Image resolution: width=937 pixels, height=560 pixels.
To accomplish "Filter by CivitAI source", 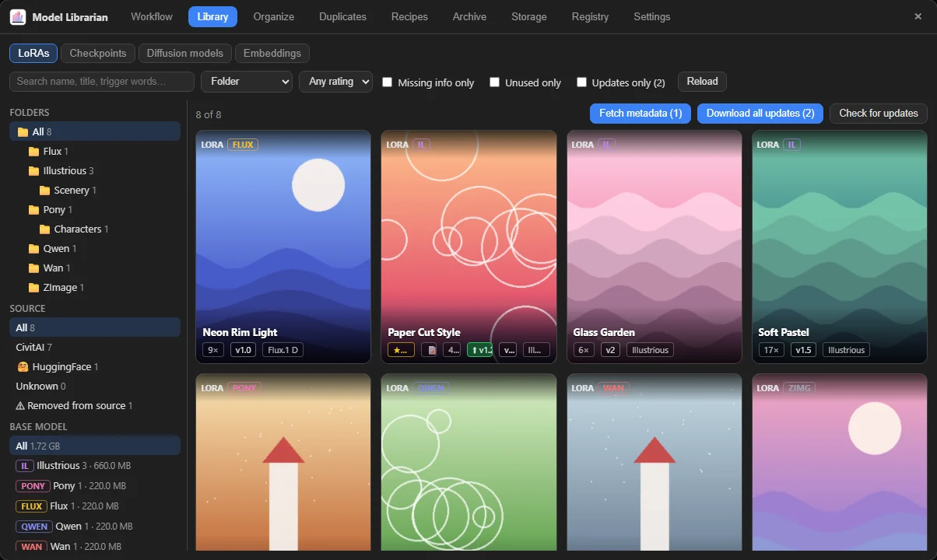I will point(95,347).
